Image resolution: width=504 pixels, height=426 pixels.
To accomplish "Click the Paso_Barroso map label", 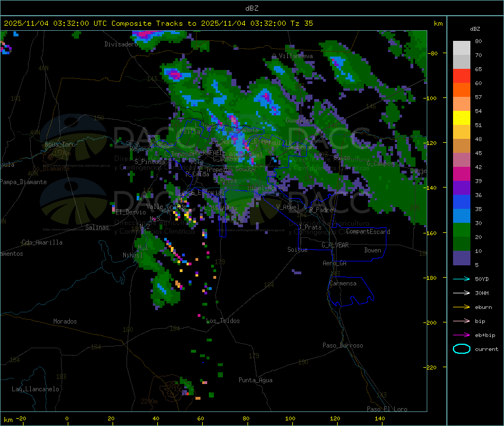I will tap(343, 345).
